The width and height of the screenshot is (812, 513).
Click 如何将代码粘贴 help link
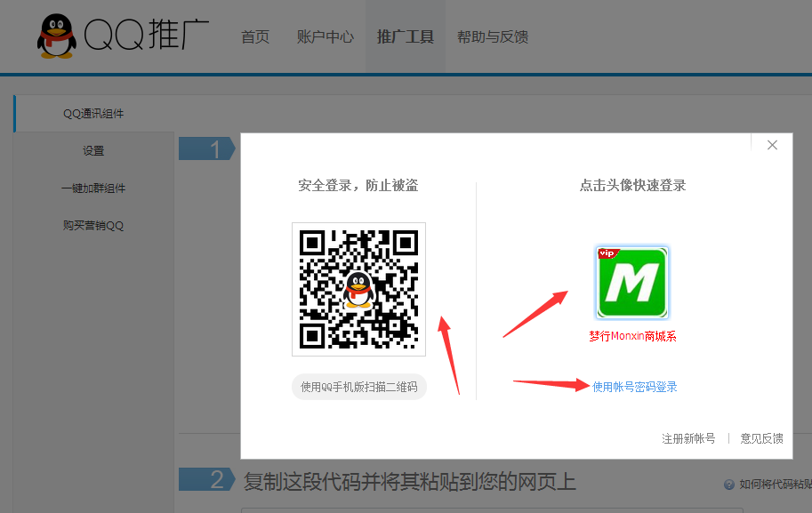pyautogui.click(x=776, y=484)
